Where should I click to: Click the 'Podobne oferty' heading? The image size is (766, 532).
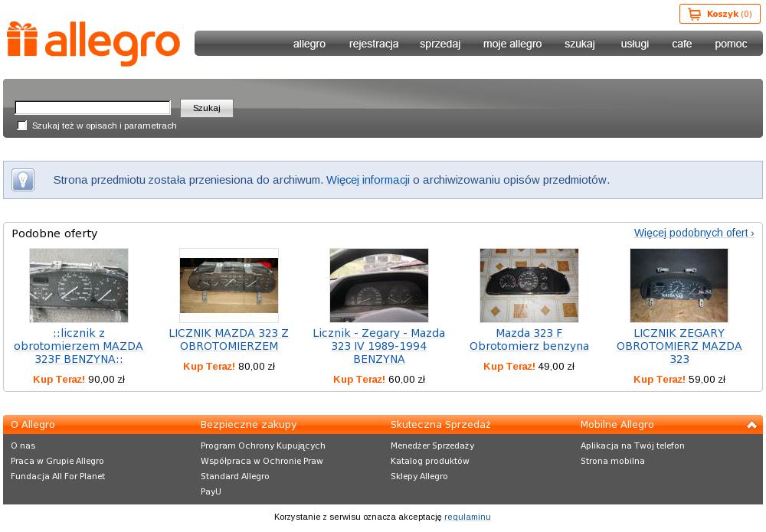[x=54, y=233]
